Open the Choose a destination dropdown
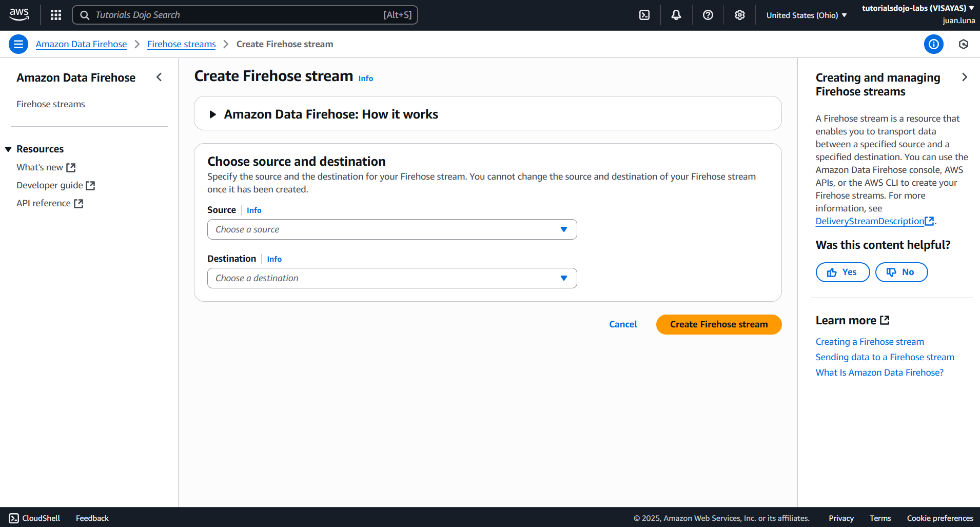The width and height of the screenshot is (980, 527). 392,278
